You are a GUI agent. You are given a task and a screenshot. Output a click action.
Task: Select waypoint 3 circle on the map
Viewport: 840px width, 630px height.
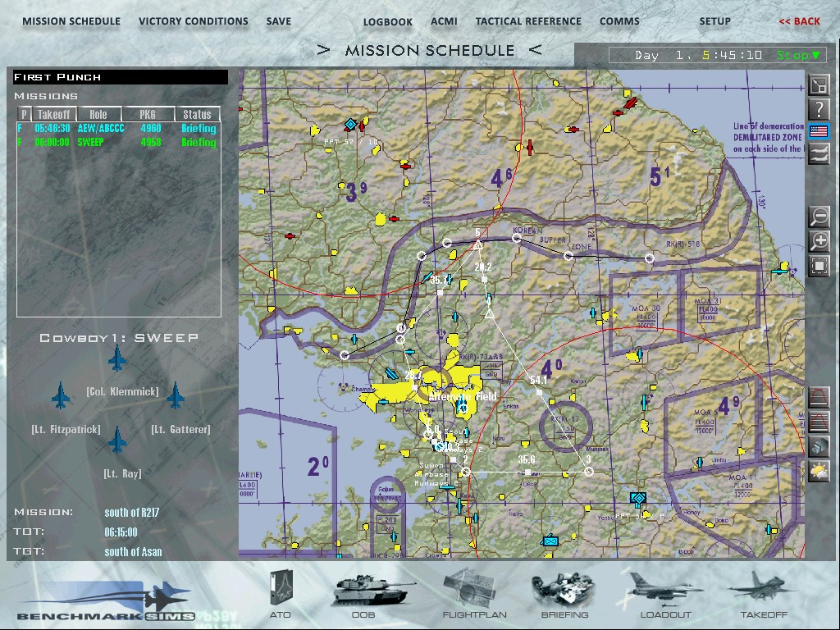pyautogui.click(x=589, y=472)
